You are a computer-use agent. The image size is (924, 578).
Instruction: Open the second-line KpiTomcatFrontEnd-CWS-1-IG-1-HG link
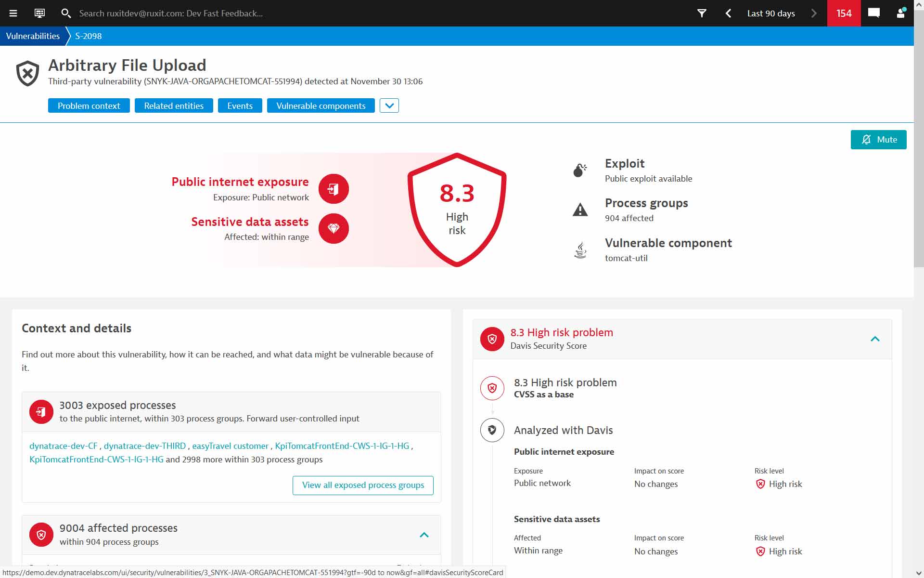click(x=96, y=460)
